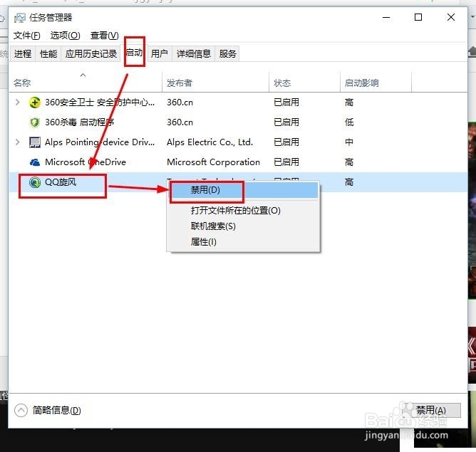Click 中 startup impact for Alps row
Screen dimensions: 476x452
click(349, 142)
